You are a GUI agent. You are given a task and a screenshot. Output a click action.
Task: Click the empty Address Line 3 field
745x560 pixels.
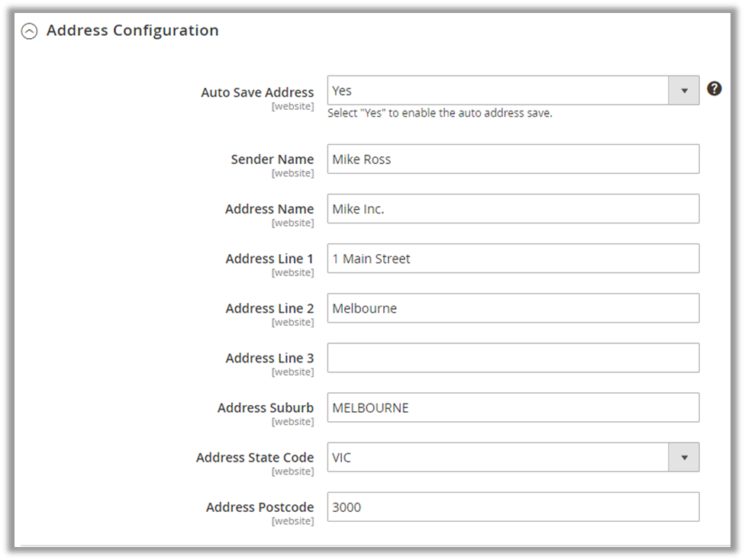(x=513, y=358)
